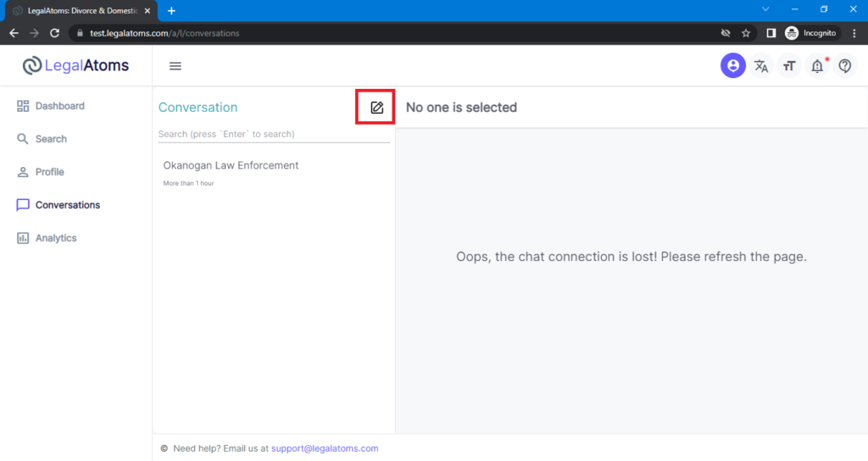
Task: Open Profile in the sidebar
Action: [41, 172]
